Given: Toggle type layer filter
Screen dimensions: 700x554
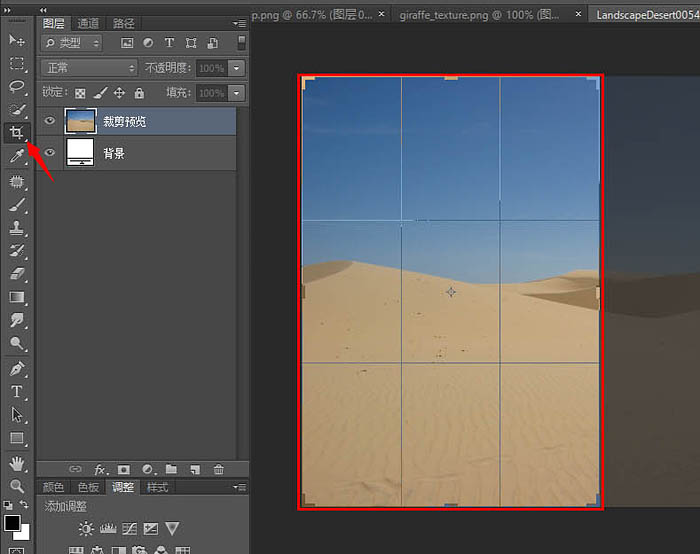Looking at the screenshot, I should (x=169, y=42).
